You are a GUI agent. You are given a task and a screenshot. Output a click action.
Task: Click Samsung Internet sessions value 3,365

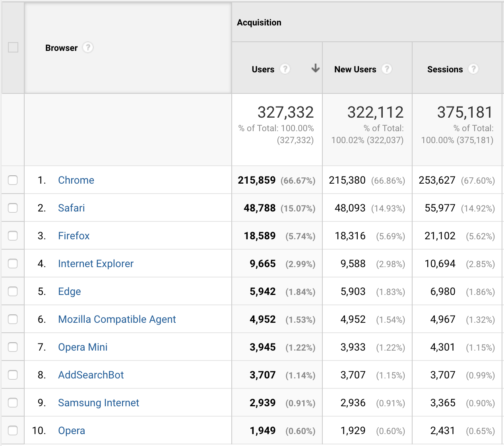pos(443,403)
